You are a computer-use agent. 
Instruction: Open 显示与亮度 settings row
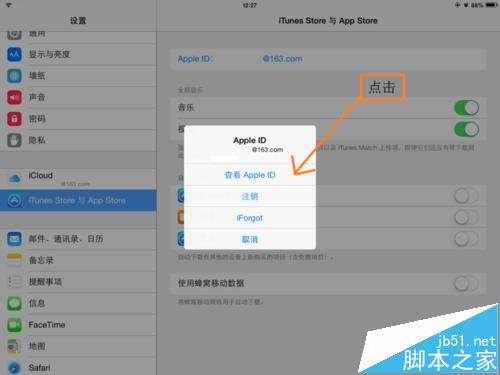tap(78, 54)
